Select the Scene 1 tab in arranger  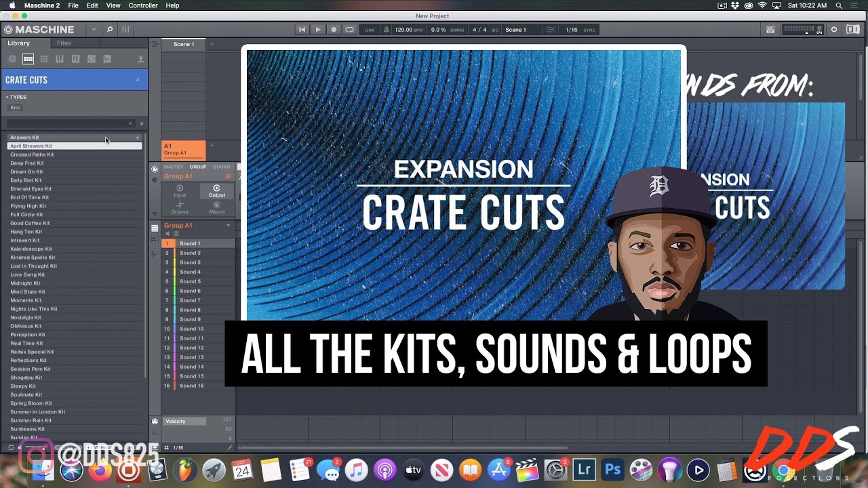click(184, 44)
